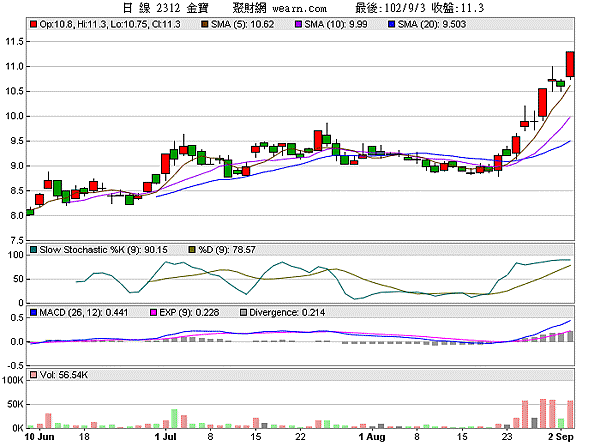
Task: Click the teal Slow Stochastic %K swatch
Action: (x=33, y=250)
